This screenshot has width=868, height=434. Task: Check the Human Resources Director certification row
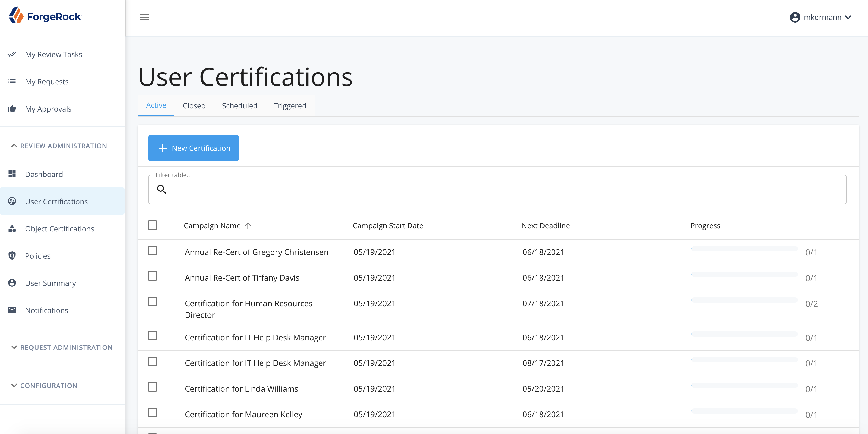pos(152,301)
